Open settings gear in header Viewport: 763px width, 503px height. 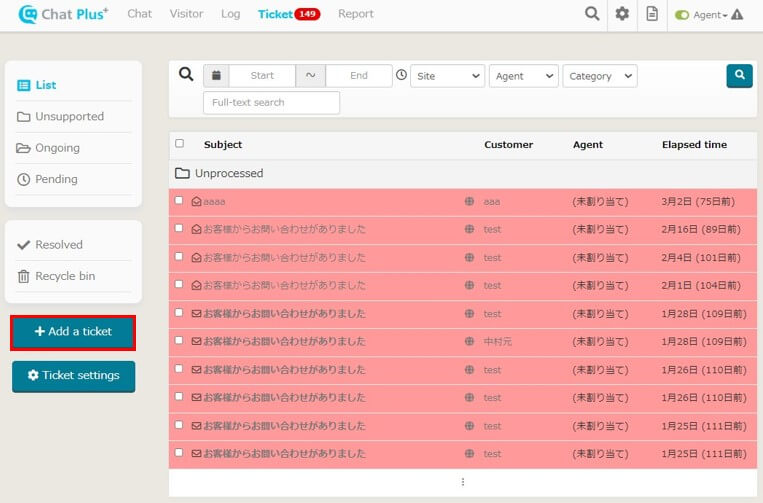[622, 14]
